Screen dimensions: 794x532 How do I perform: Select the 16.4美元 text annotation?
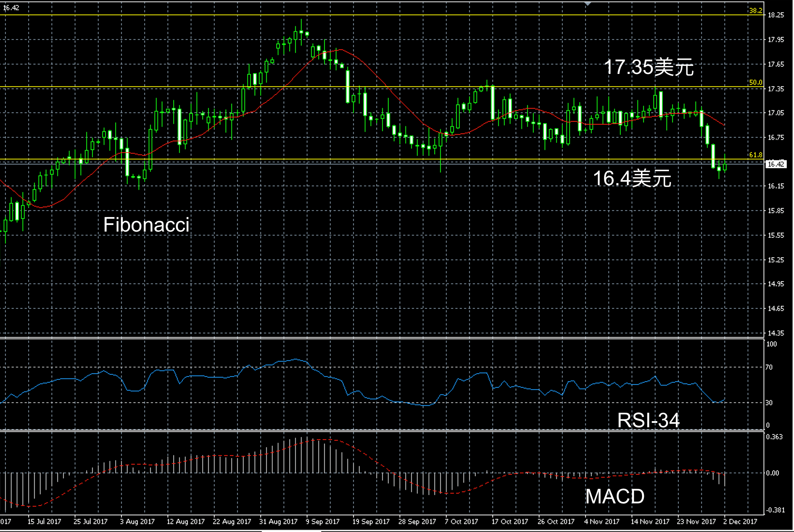point(632,178)
